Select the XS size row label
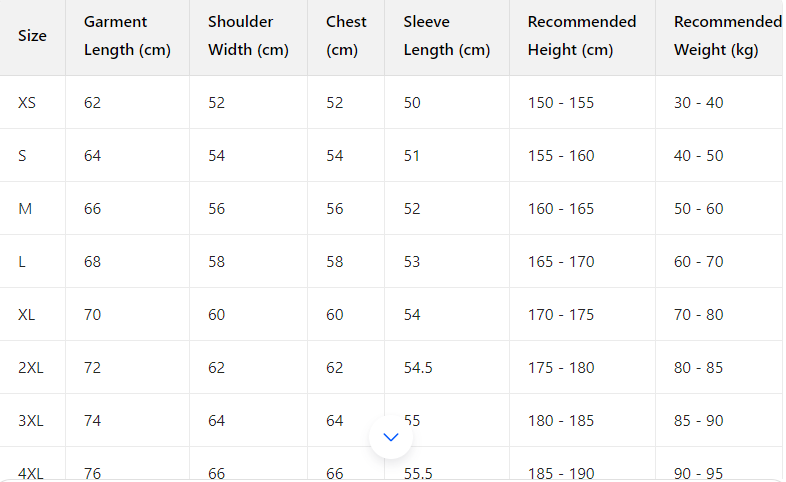Image resolution: width=786 pixels, height=482 pixels. coord(27,103)
